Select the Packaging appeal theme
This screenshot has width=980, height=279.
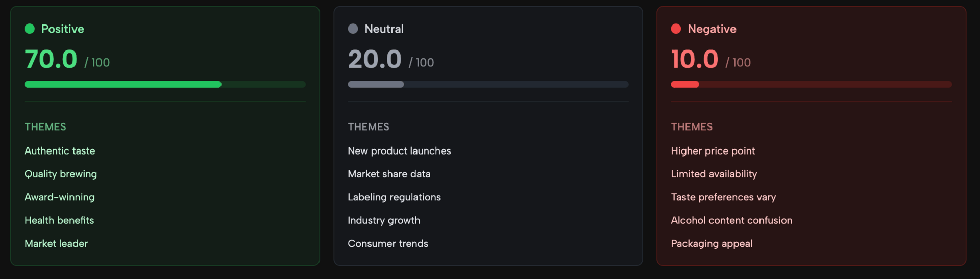pos(712,244)
